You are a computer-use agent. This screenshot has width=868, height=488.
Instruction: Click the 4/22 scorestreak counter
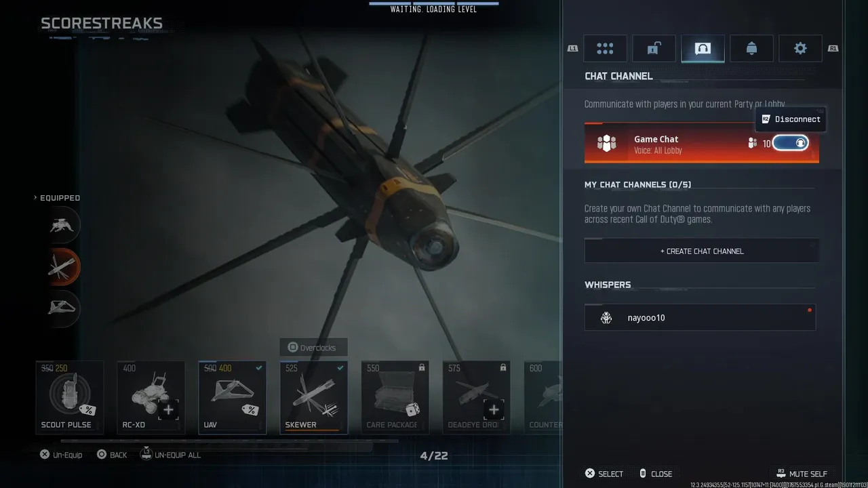click(x=434, y=456)
